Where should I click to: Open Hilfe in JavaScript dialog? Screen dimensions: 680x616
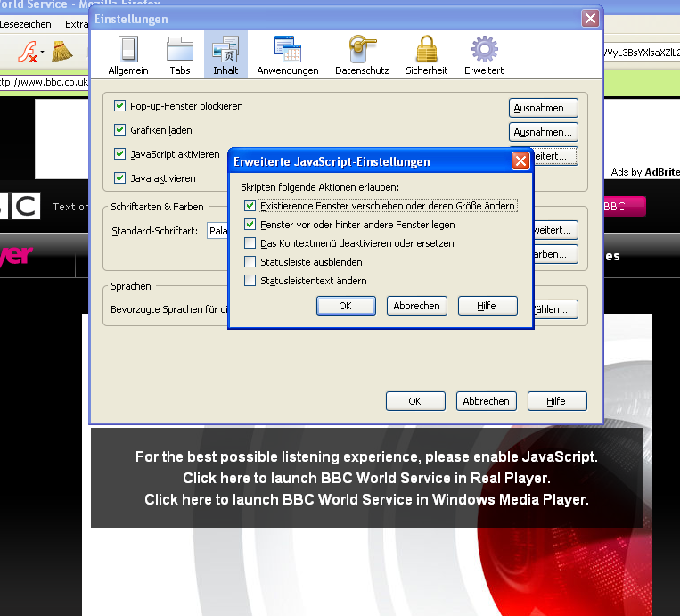pyautogui.click(x=487, y=306)
